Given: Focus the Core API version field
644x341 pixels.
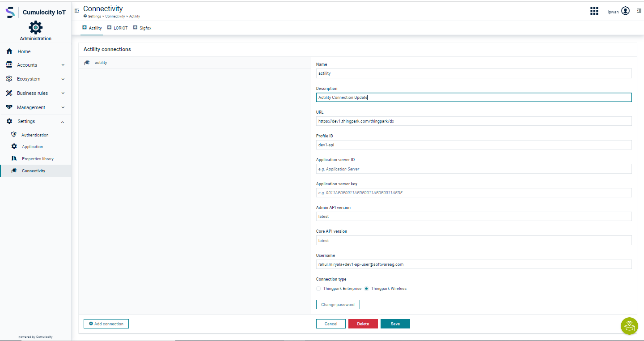Looking at the screenshot, I should [474, 240].
